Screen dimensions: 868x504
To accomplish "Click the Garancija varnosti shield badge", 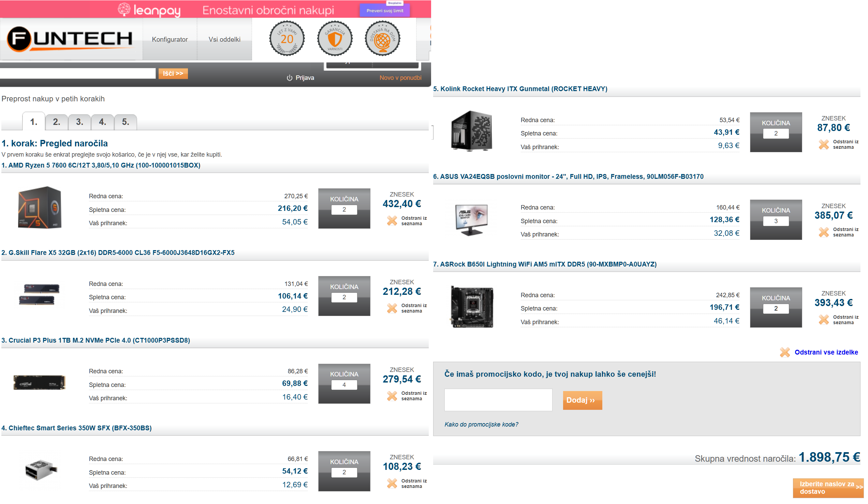I will click(x=335, y=38).
